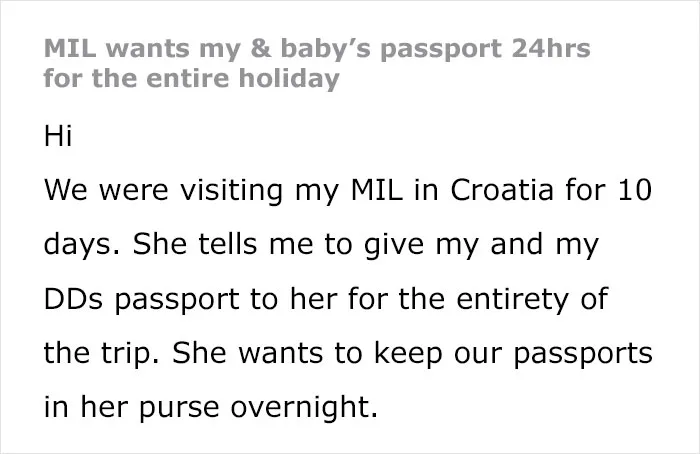The height and width of the screenshot is (454, 700).
Task: Click the word "passports" in the body text
Action: pyautogui.click(x=583, y=355)
